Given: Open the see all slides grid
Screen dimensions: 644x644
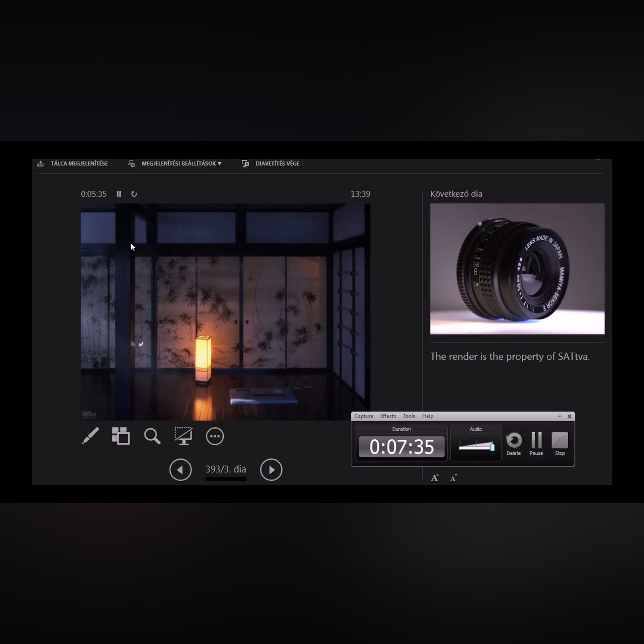Looking at the screenshot, I should [x=121, y=436].
